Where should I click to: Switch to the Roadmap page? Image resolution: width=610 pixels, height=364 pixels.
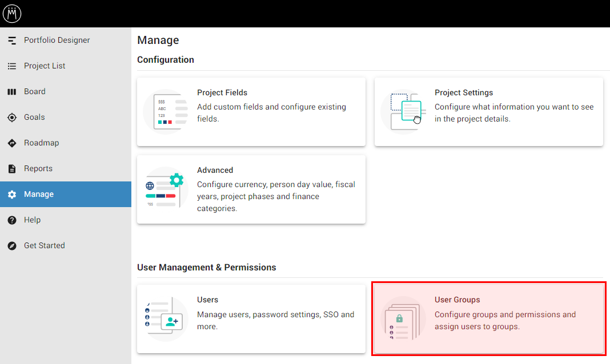click(x=65, y=143)
